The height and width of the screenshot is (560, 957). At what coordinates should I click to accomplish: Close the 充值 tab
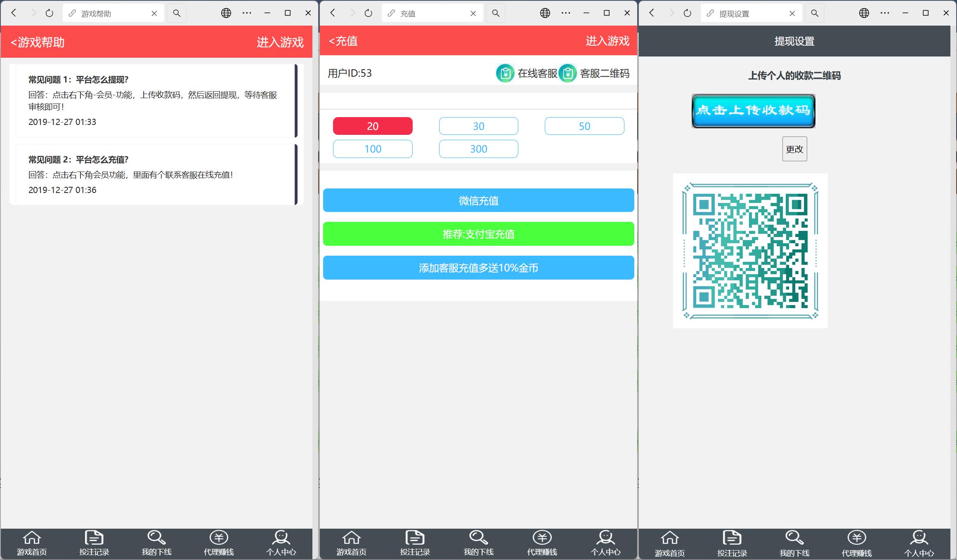point(473,14)
